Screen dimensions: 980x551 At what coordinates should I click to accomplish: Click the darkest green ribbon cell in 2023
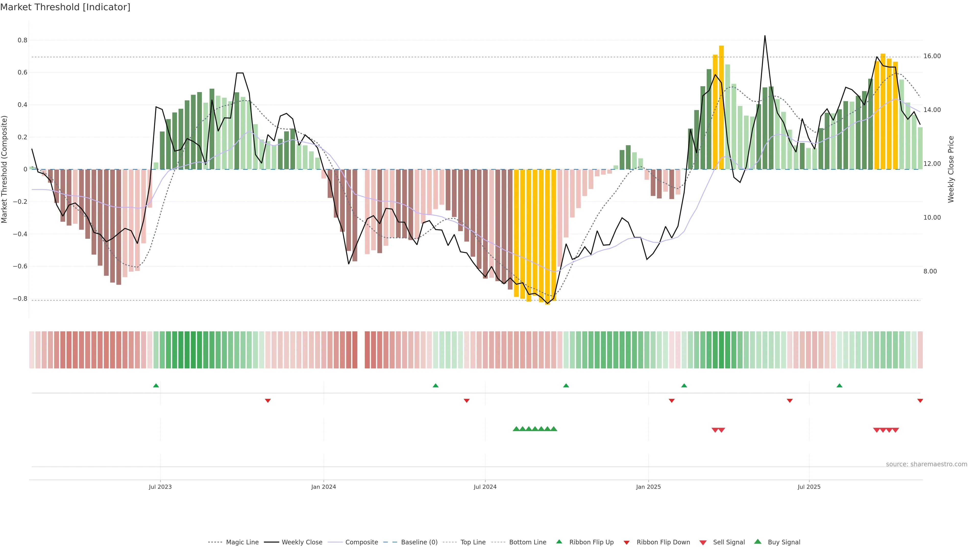coord(193,350)
